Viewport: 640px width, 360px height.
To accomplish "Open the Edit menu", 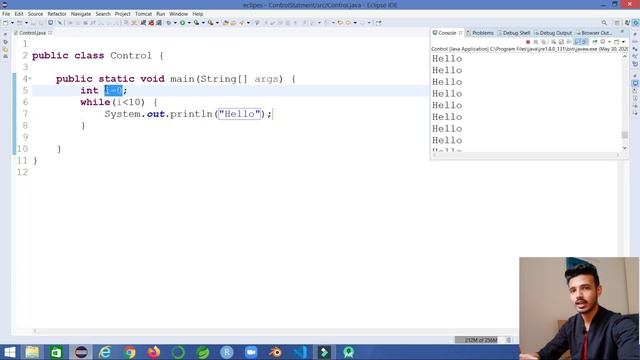I will pos(19,14).
